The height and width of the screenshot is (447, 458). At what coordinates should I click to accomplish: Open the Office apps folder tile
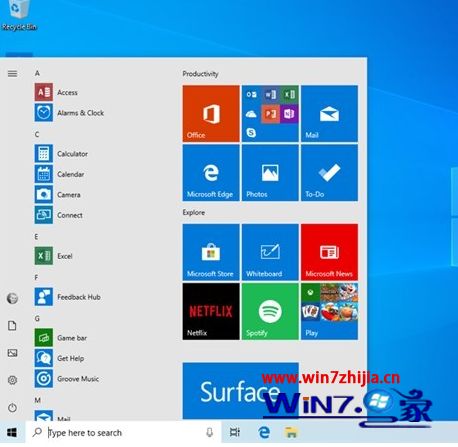tap(270, 114)
